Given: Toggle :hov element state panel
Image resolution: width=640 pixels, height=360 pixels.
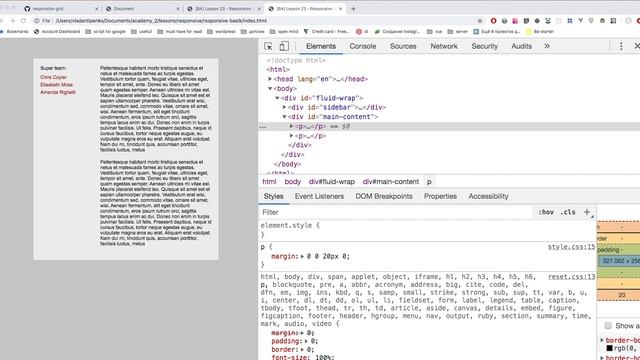Looking at the screenshot, I should coord(546,212).
